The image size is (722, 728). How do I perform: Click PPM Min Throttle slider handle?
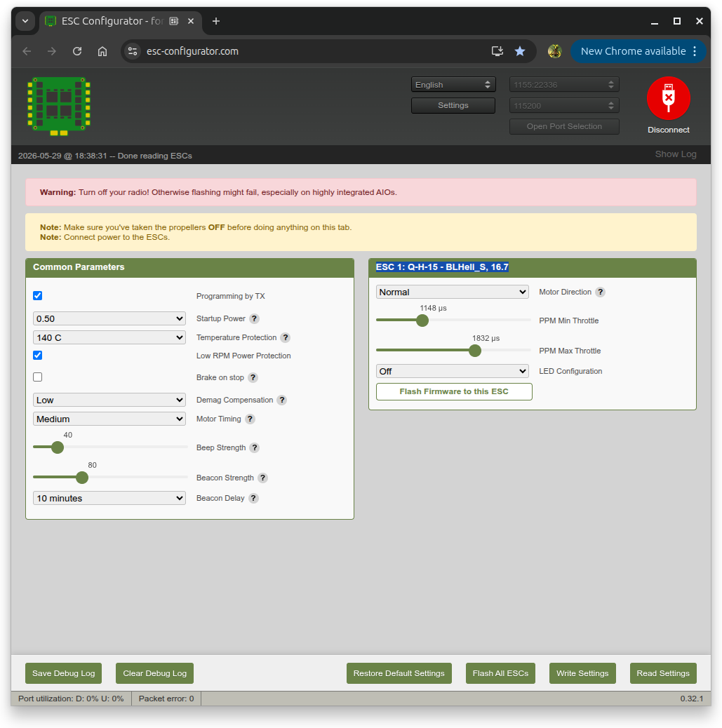422,321
